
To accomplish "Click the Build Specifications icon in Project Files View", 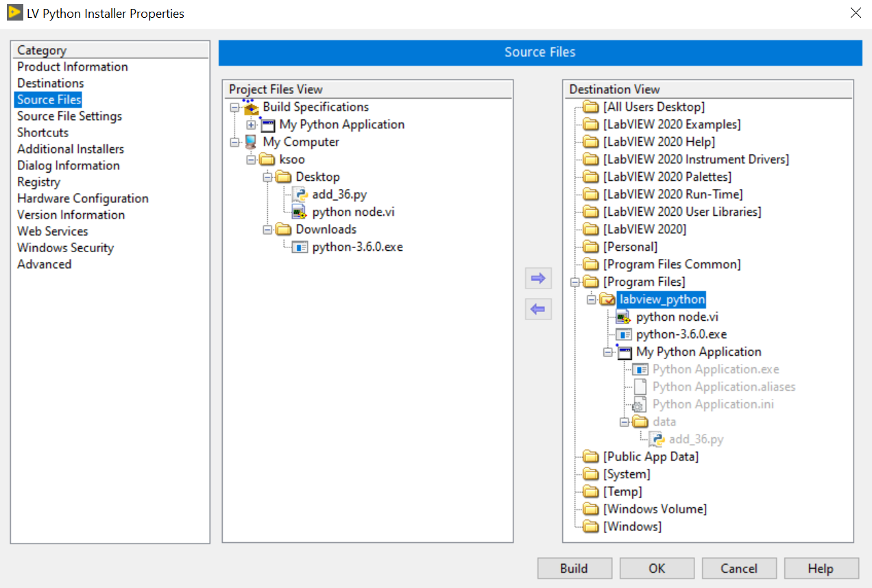I will (252, 107).
